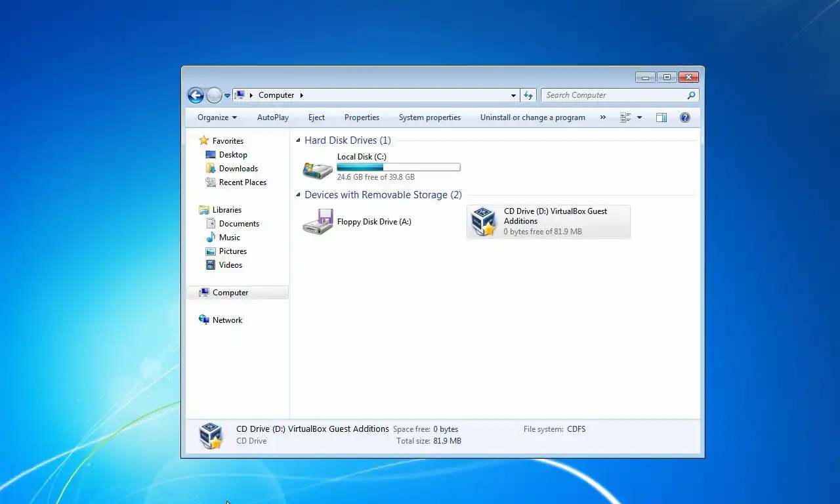Click the Recent Places icon
This screenshot has height=504, width=840.
211,182
